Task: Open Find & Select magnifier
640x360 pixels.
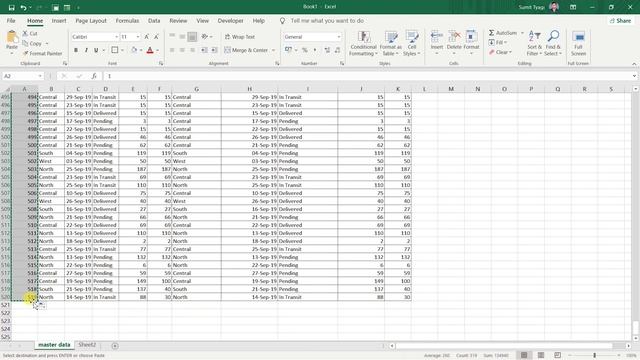Action: point(553,43)
